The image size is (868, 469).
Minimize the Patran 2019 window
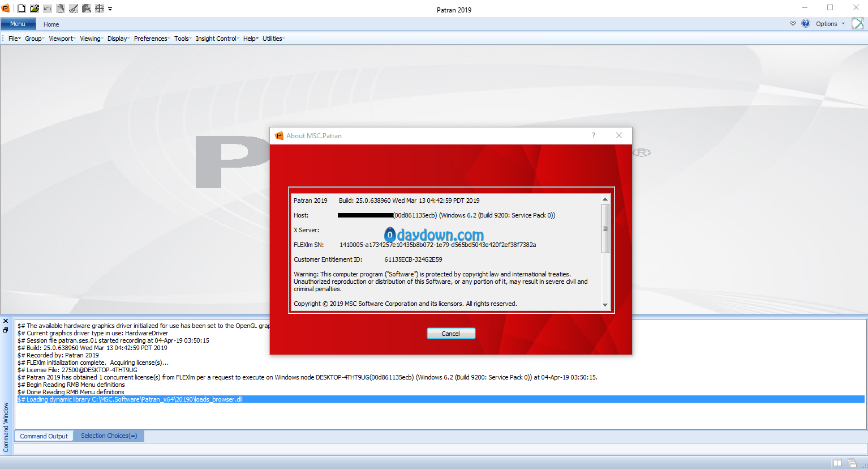coord(805,8)
